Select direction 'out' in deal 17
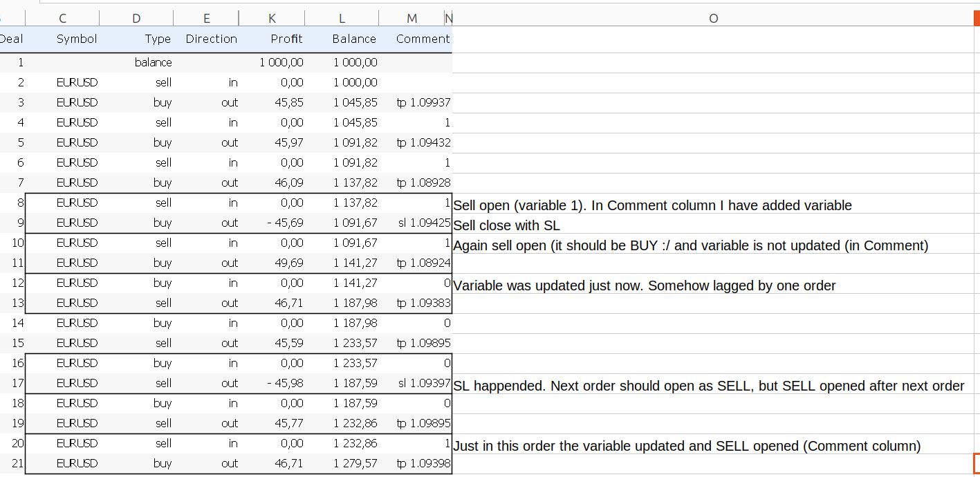Screen dimensions: 980x477 tap(230, 383)
